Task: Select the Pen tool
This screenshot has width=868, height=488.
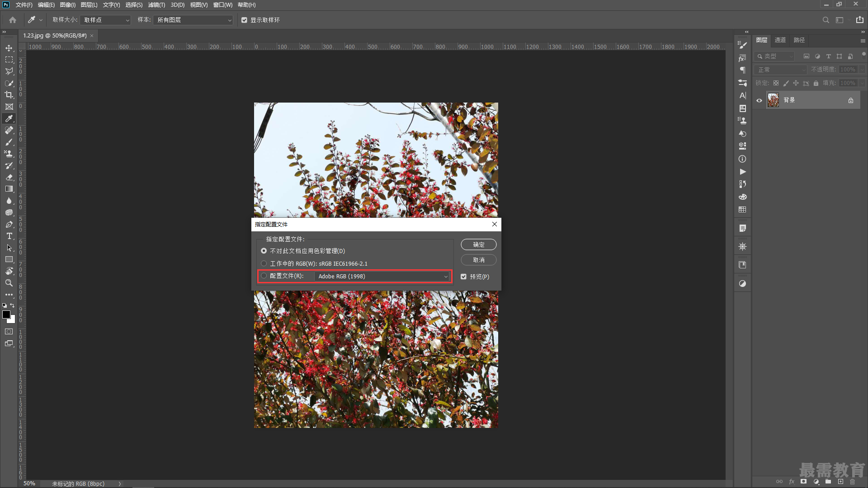Action: [9, 224]
